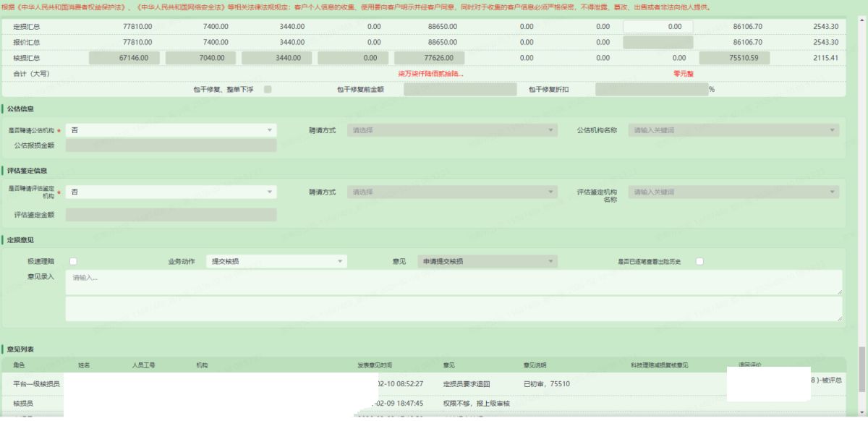Image resolution: width=868 pixels, height=421 pixels.
Task: Open the 公估机构名称 keyword dropdown
Action: (733, 130)
